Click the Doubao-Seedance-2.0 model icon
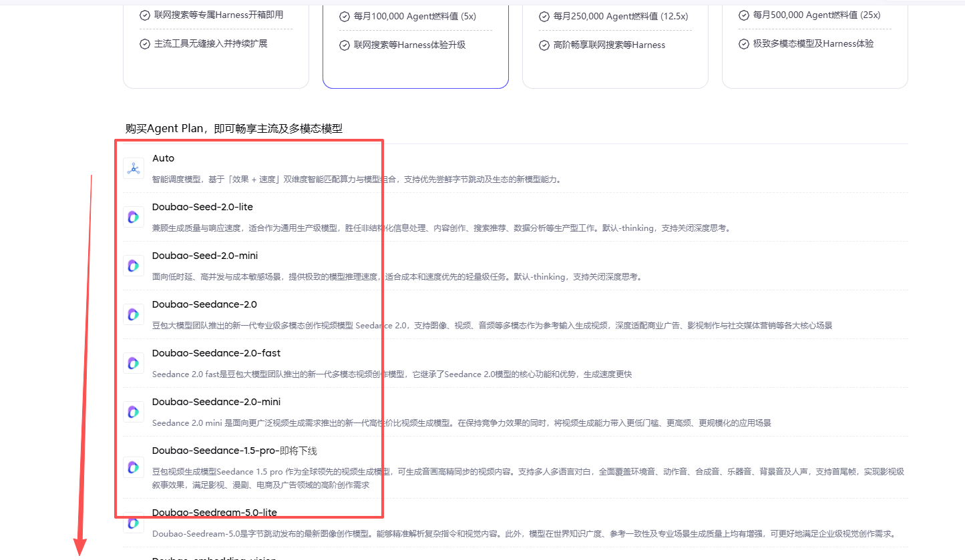The width and height of the screenshot is (965, 560). click(134, 314)
